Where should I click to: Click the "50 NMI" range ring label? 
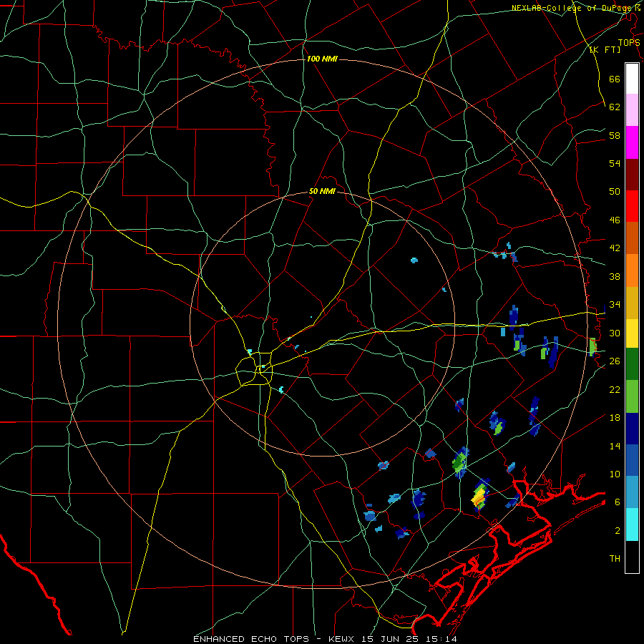click(322, 191)
